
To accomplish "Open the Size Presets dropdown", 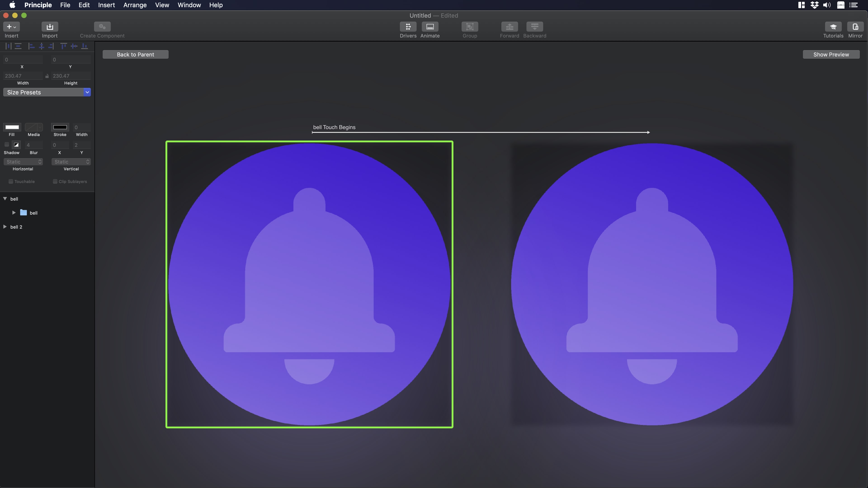I will (x=47, y=92).
